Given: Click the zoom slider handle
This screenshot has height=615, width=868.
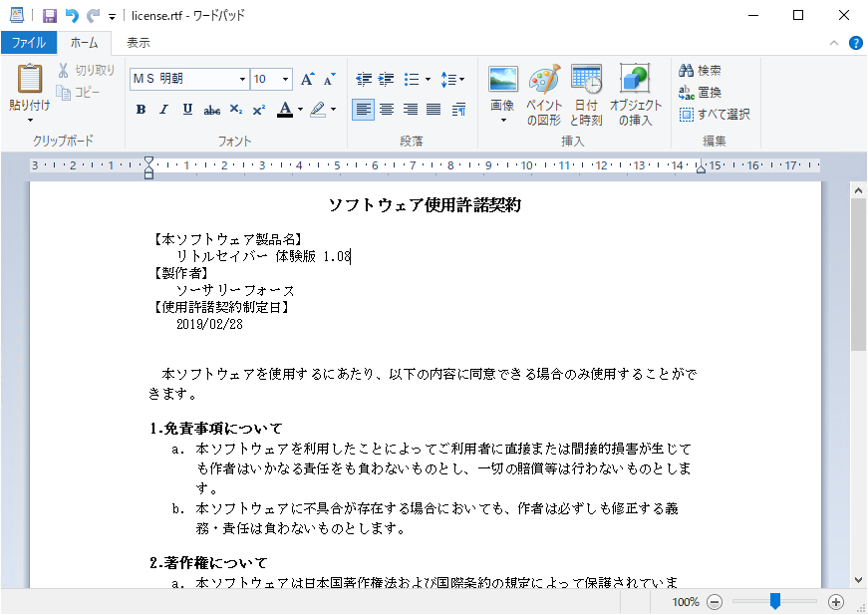Looking at the screenshot, I should click(x=775, y=601).
